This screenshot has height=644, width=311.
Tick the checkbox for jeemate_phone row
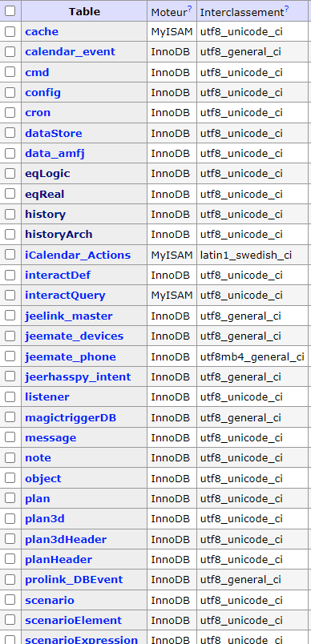tap(10, 356)
